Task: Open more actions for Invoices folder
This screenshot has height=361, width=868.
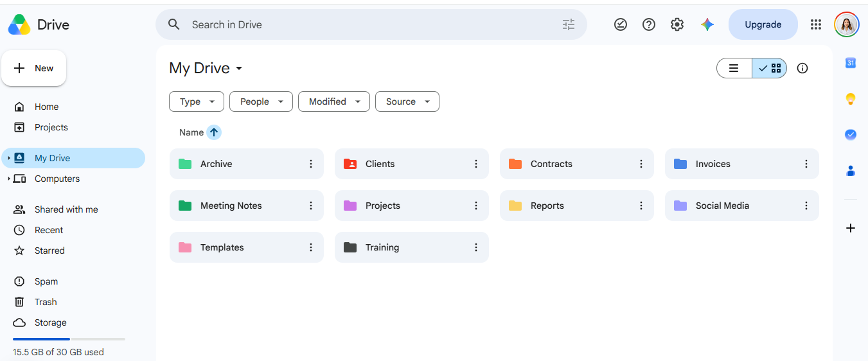Action: click(x=806, y=164)
